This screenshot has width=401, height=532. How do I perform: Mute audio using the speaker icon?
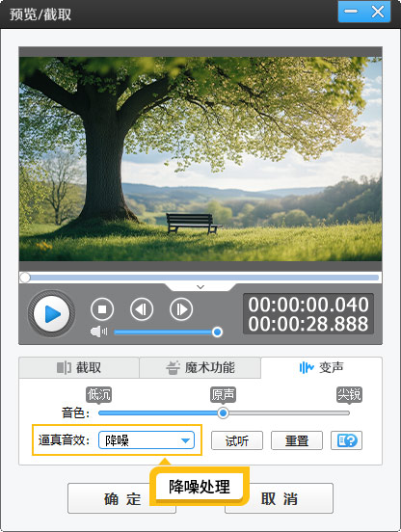(x=98, y=332)
